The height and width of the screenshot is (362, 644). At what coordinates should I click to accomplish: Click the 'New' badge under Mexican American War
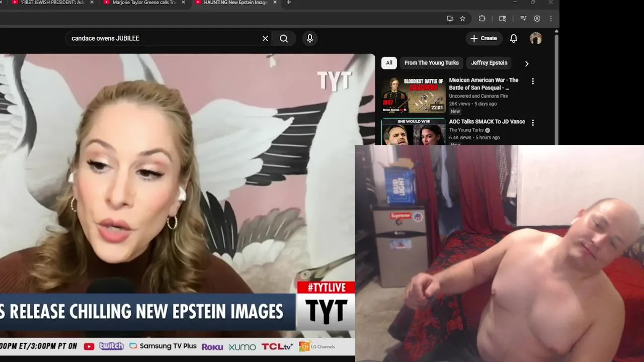(x=455, y=112)
